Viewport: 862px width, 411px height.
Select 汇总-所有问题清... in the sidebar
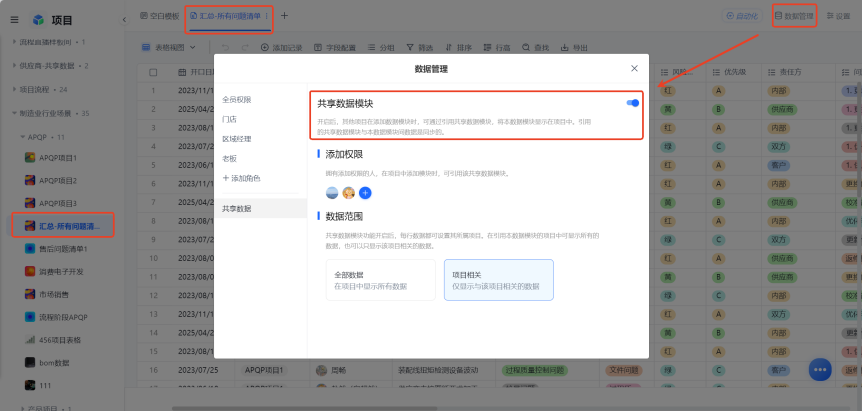pos(63,226)
